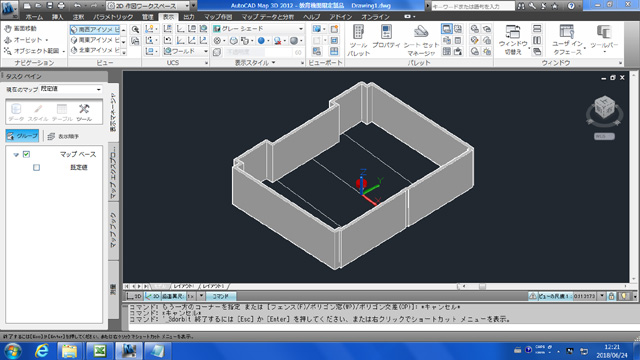Click the ユーザ インタフェース button
This screenshot has height=360, width=640.
(567, 40)
